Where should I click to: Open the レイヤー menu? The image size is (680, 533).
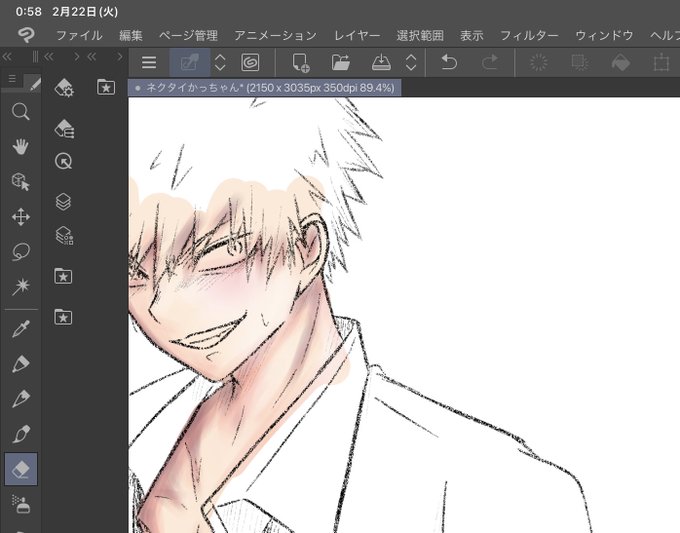click(x=357, y=35)
